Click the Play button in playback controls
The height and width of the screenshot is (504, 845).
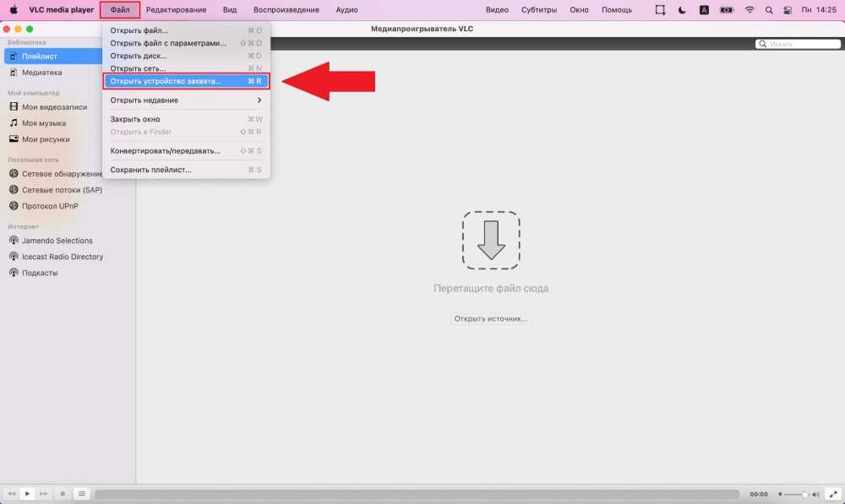point(27,493)
